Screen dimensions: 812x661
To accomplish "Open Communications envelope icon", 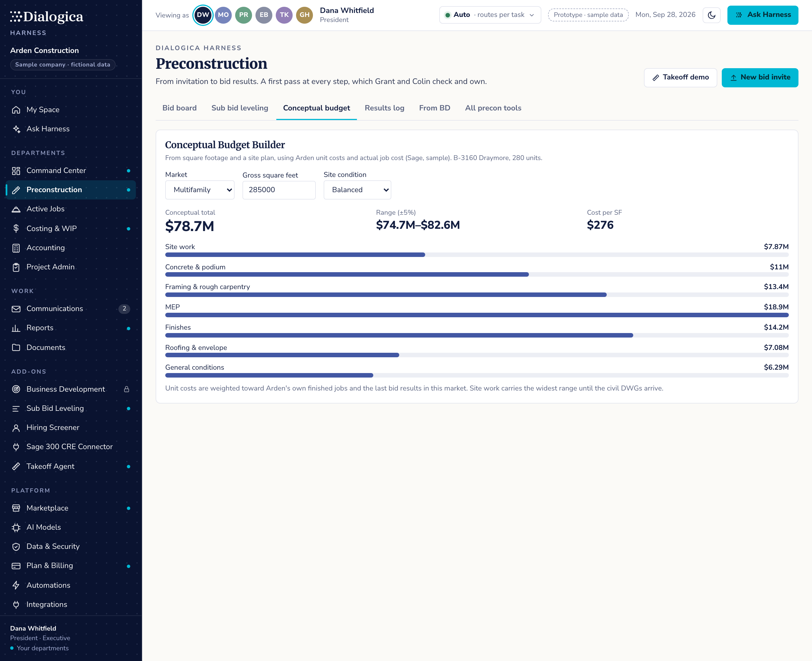I will click(16, 309).
